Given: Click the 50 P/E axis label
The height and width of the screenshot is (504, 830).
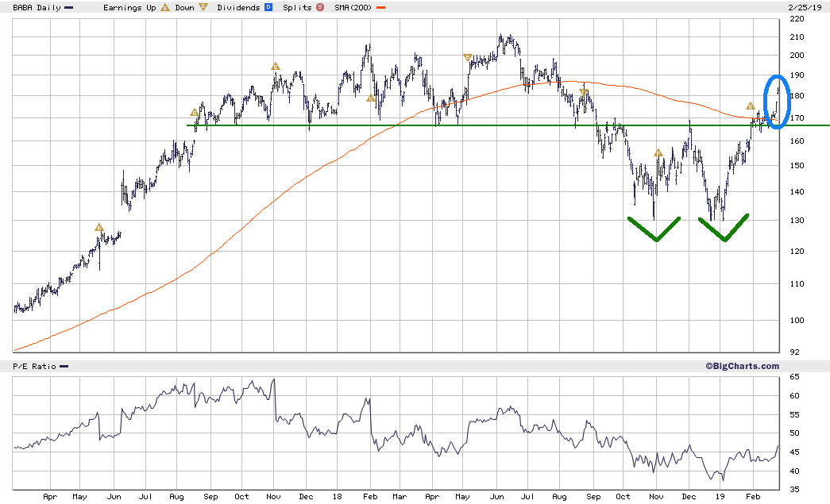Looking at the screenshot, I should pos(794,433).
